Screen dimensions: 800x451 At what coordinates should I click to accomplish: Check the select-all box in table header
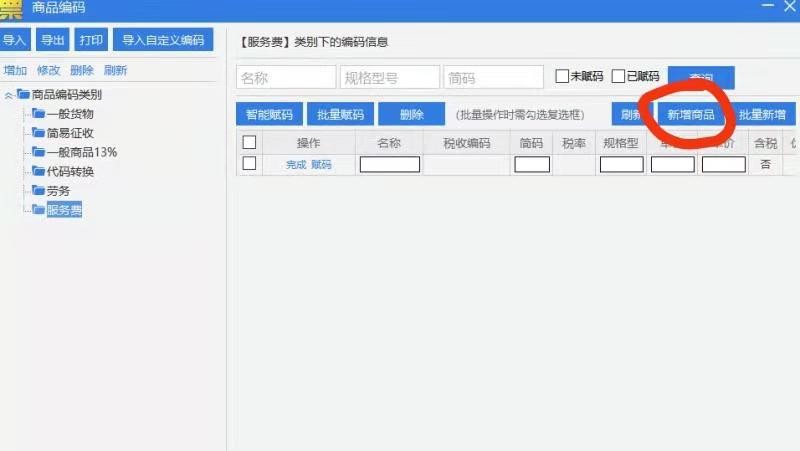249,143
